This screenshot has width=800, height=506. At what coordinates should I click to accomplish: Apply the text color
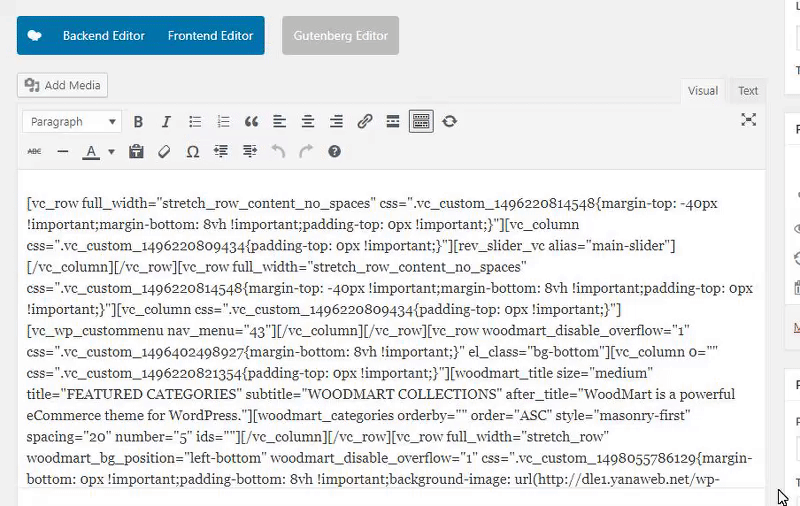(x=91, y=152)
